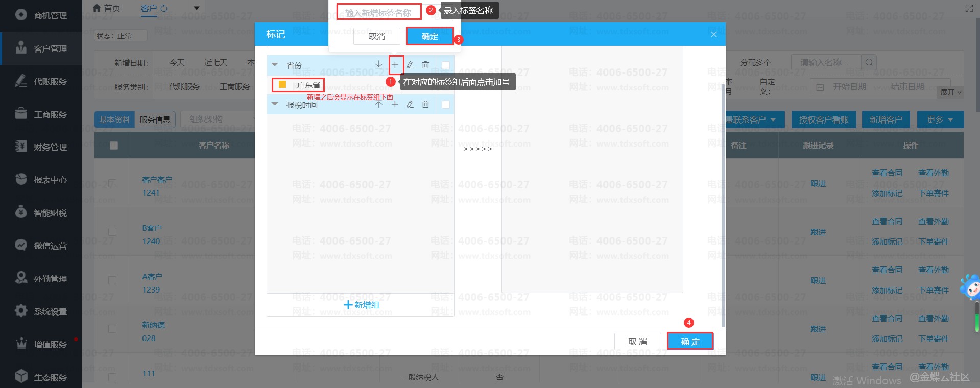
Task: Open 增值服务 in the sidebar
Action: tap(41, 344)
